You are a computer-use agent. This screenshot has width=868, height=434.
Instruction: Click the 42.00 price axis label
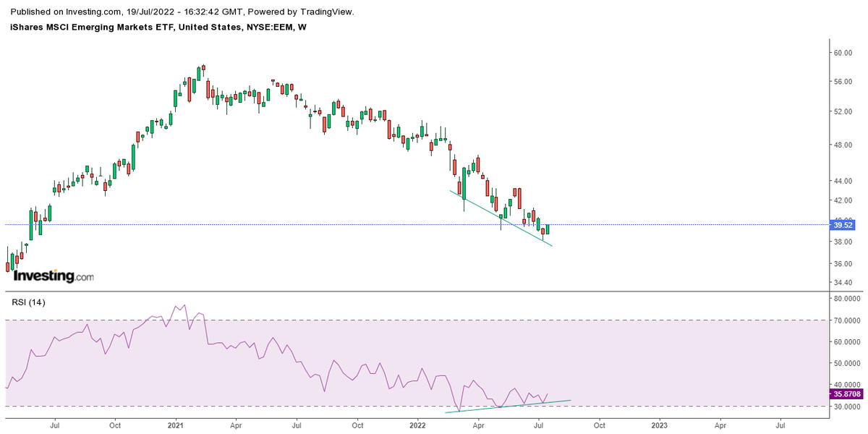[x=843, y=200]
